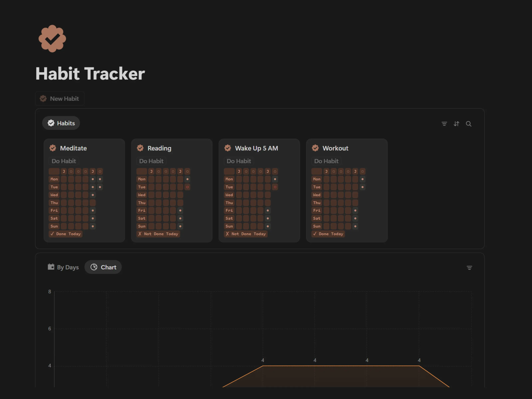Screen dimensions: 532x399
Task: Click the Habit Tracker page badge icon
Action: (52, 39)
